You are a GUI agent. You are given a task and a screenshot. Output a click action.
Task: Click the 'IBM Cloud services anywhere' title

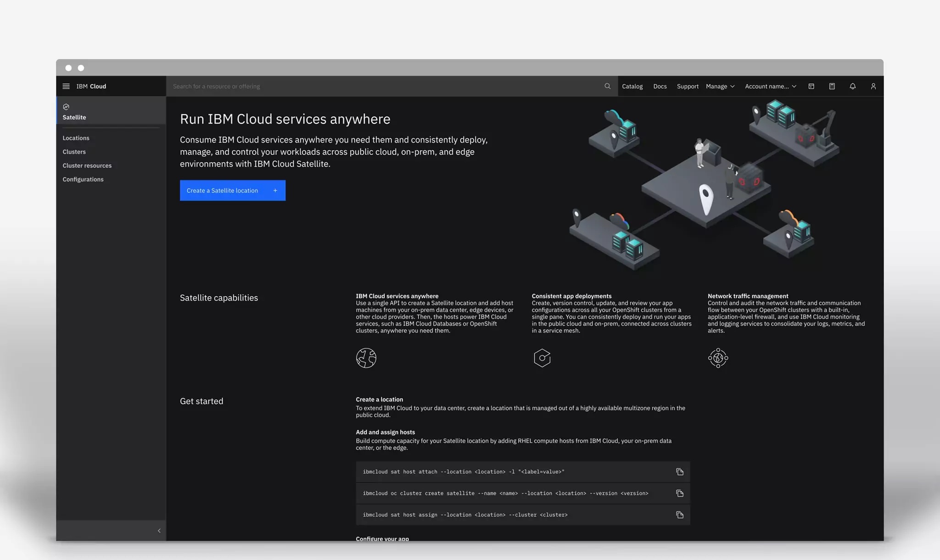click(x=397, y=296)
